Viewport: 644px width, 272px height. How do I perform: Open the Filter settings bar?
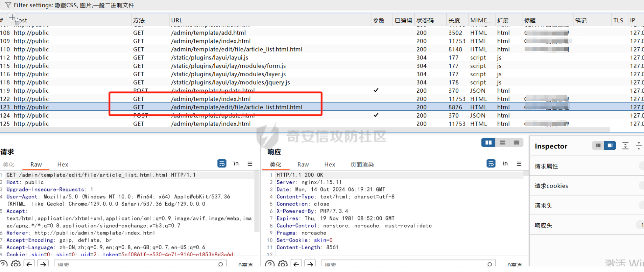pos(322,5)
